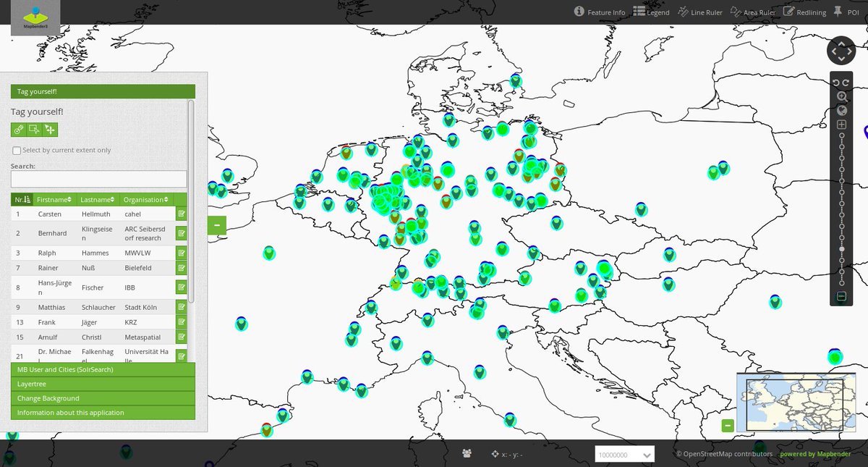The height and width of the screenshot is (467, 868).
Task: Show the map Legend
Action: coord(651,12)
